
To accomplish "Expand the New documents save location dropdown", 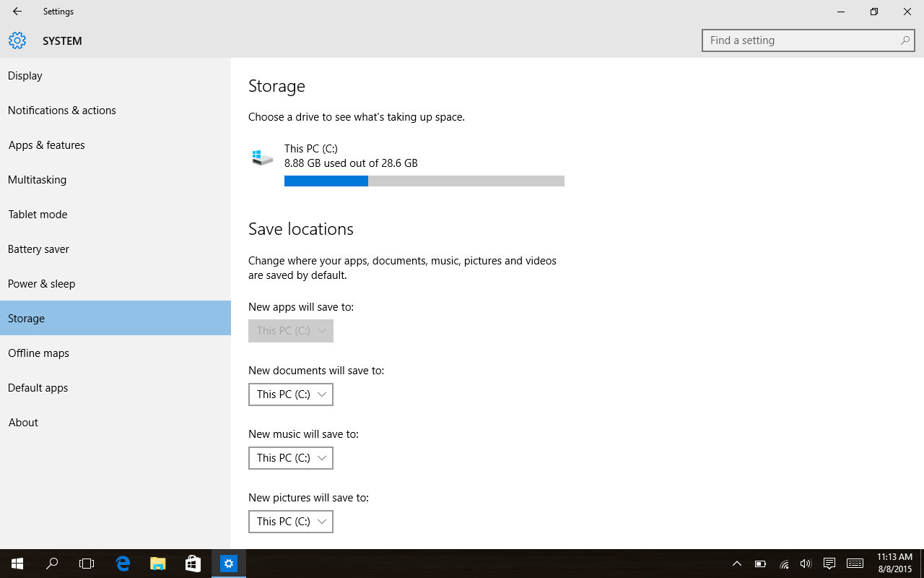I will pos(291,394).
